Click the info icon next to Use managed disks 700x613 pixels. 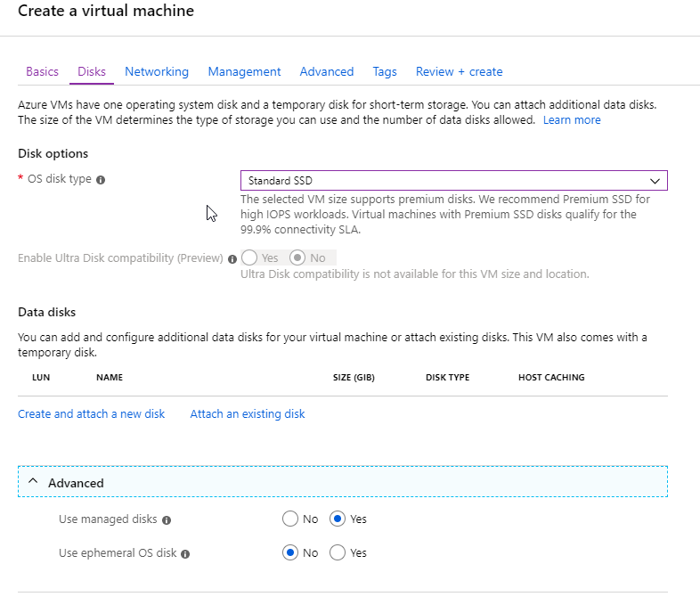point(167,520)
